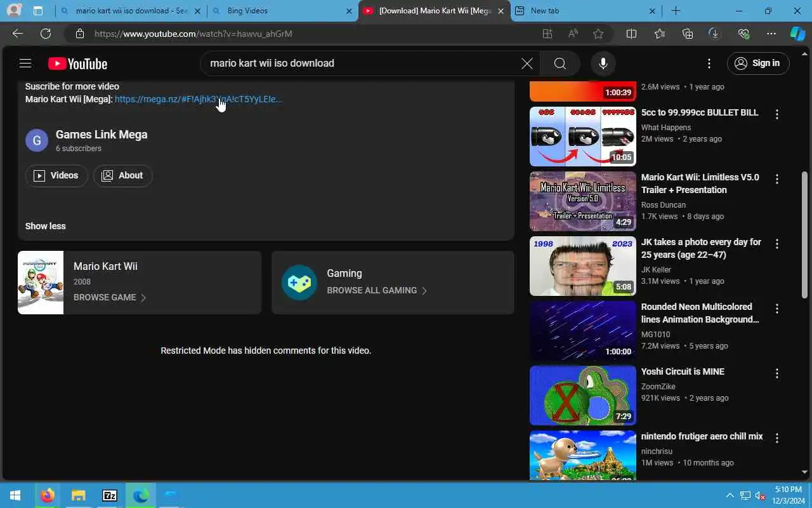Open the Copilot sidebar

[797, 34]
